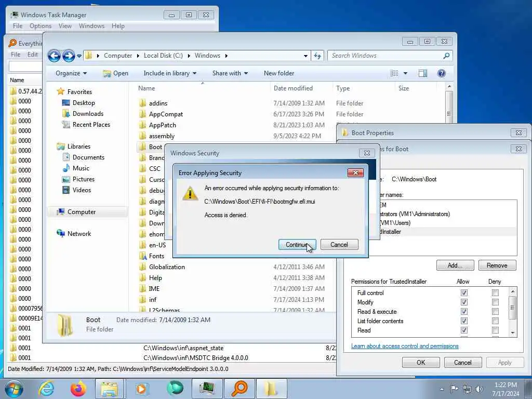The width and height of the screenshot is (532, 399).
Task: Select the Globalization folder
Action: tap(167, 267)
